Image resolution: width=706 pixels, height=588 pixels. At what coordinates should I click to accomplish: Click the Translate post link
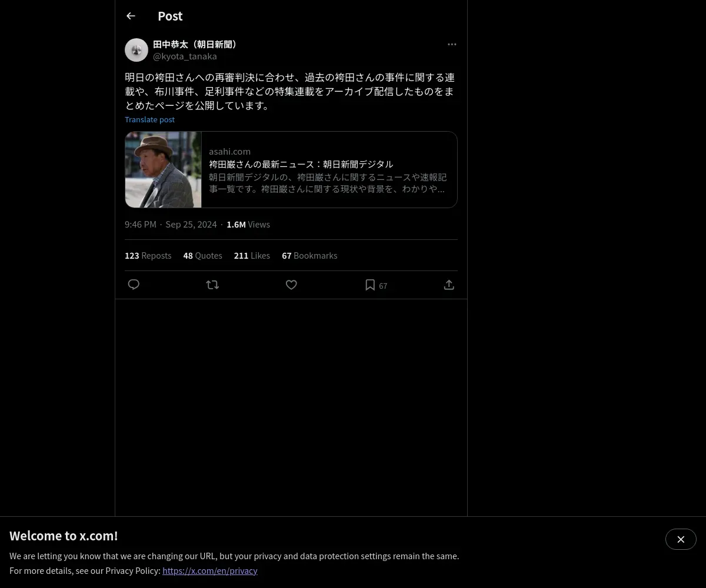149,119
